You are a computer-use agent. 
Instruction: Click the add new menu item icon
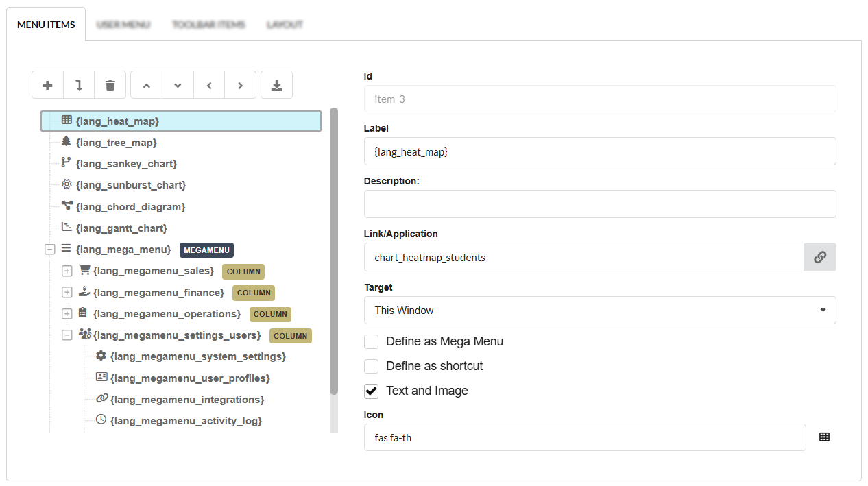pyautogui.click(x=47, y=84)
